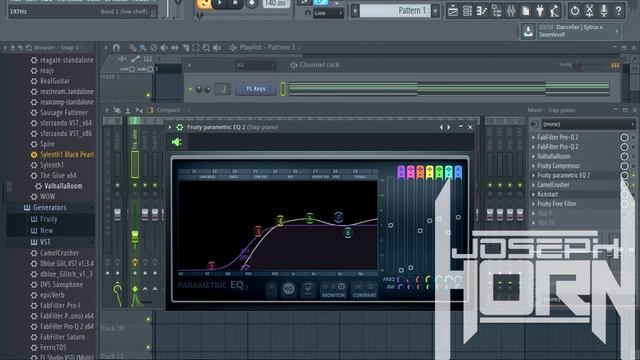Click the EQ COMPARE button
The height and width of the screenshot is (360, 640).
coord(364,290)
